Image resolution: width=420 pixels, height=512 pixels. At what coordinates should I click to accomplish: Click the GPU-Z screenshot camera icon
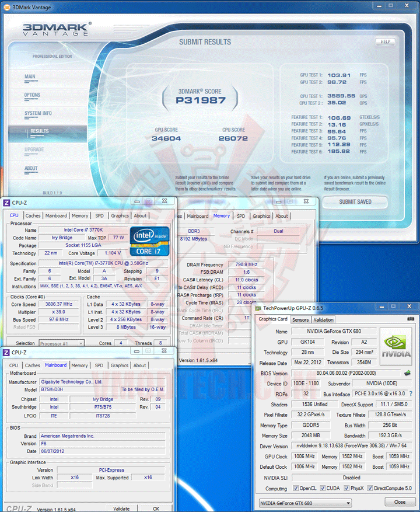tap(411, 319)
